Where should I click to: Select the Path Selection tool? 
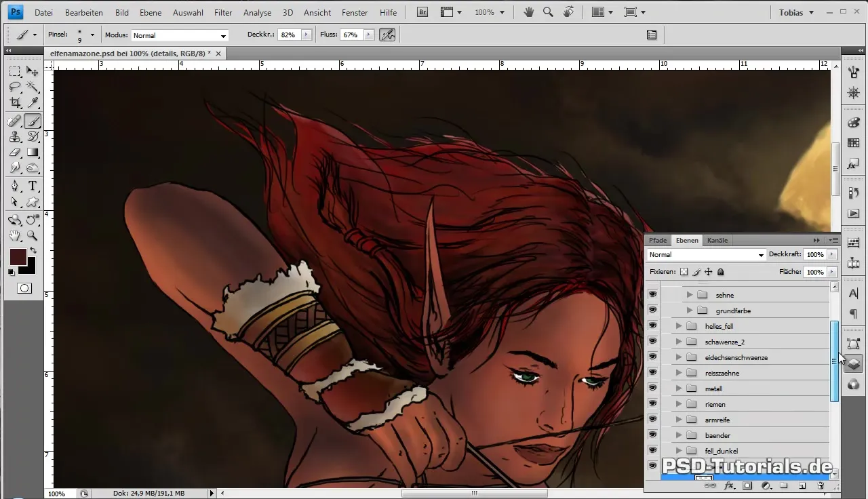[x=15, y=202]
